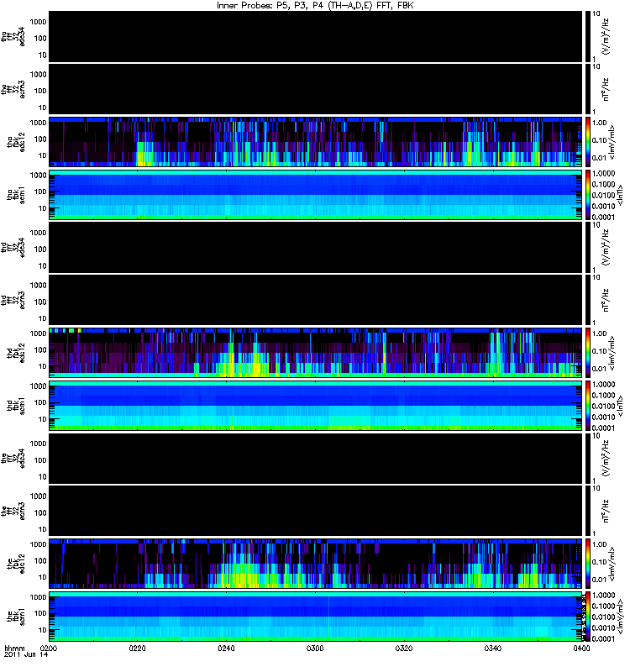The width and height of the screenshot is (630, 672).
Task: Click the 'the fbk scm1' y-axis title
Action: pyautogui.click(x=16, y=616)
